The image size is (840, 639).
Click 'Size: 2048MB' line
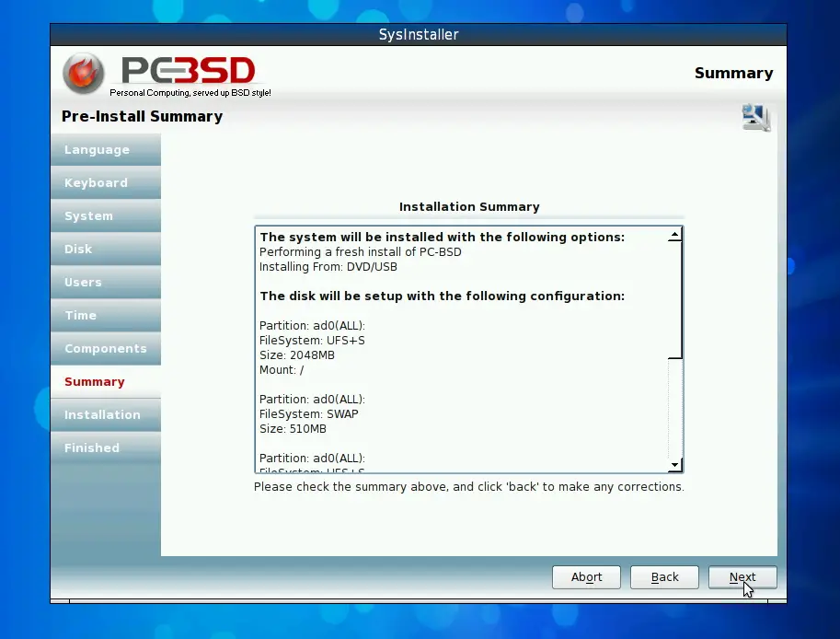(x=297, y=354)
